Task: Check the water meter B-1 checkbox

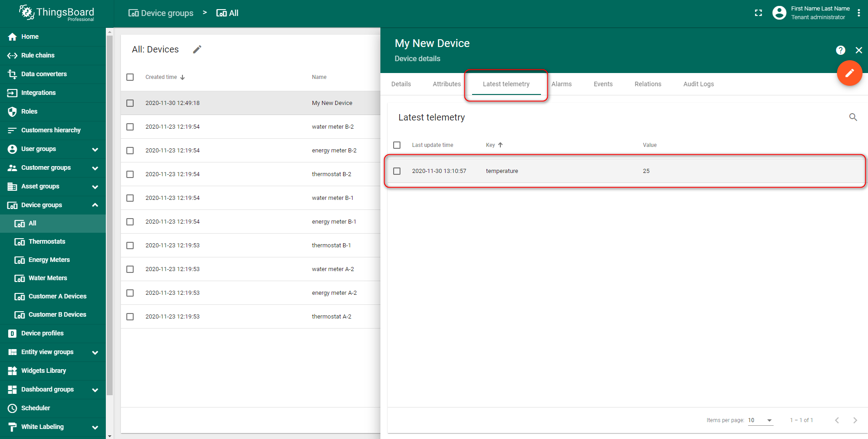Action: (130, 198)
